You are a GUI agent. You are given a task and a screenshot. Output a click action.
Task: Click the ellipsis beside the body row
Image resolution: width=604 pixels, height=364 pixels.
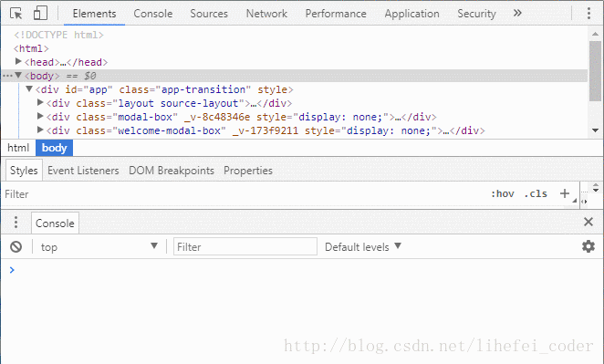pos(7,76)
